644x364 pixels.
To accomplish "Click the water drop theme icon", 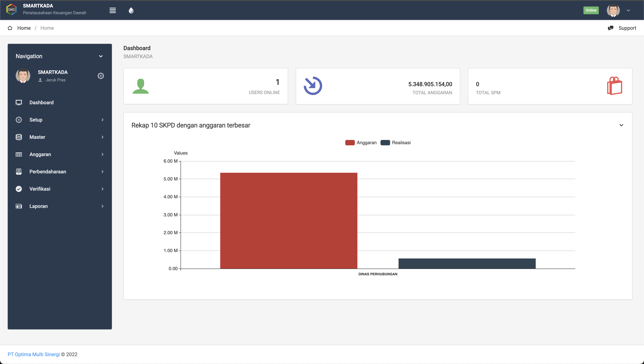I will [131, 10].
